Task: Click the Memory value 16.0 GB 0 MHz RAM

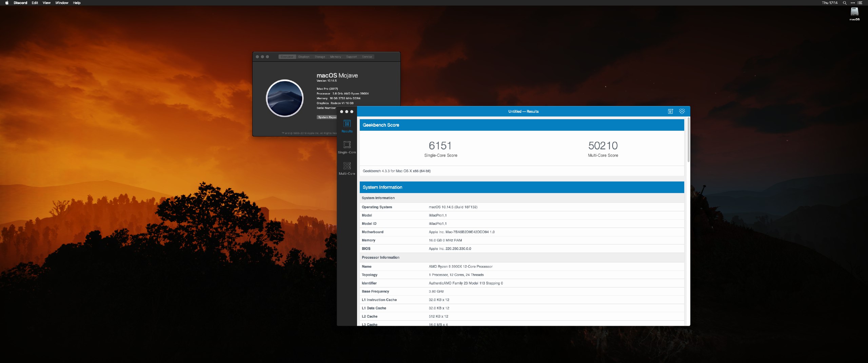Action: [x=445, y=240]
